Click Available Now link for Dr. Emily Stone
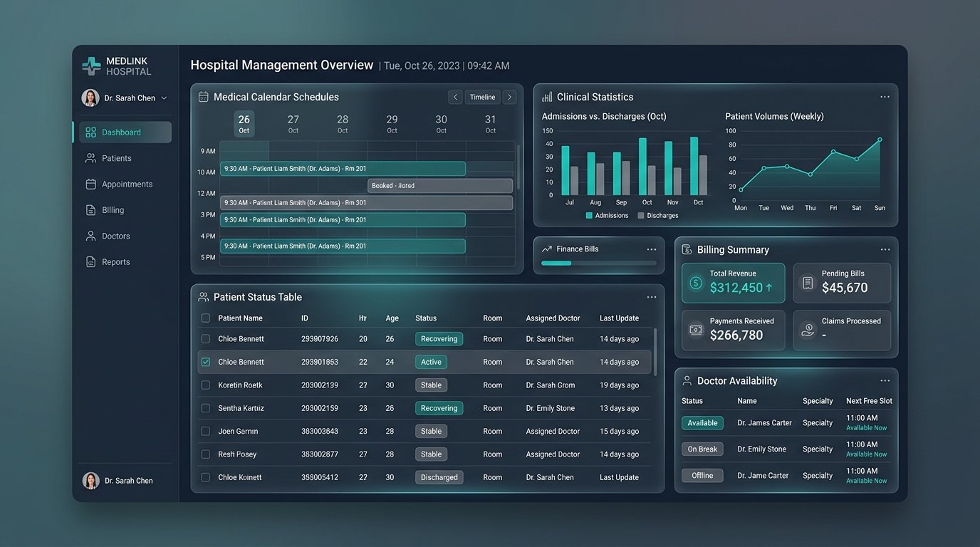This screenshot has height=547, width=980. click(x=866, y=454)
